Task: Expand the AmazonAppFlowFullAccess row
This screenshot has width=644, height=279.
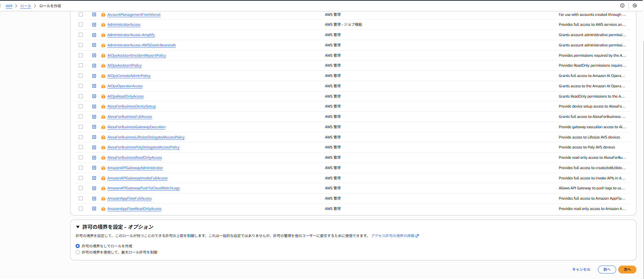Action: click(94, 199)
